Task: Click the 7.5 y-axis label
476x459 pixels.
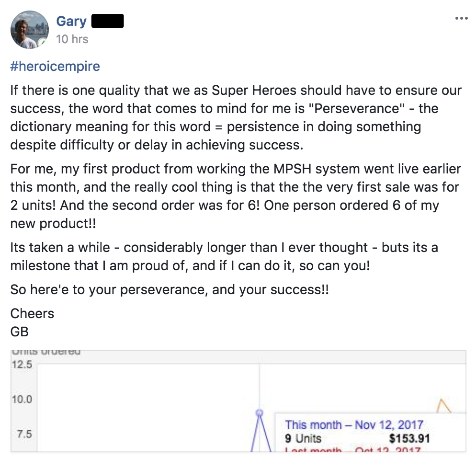Action: coord(24,434)
